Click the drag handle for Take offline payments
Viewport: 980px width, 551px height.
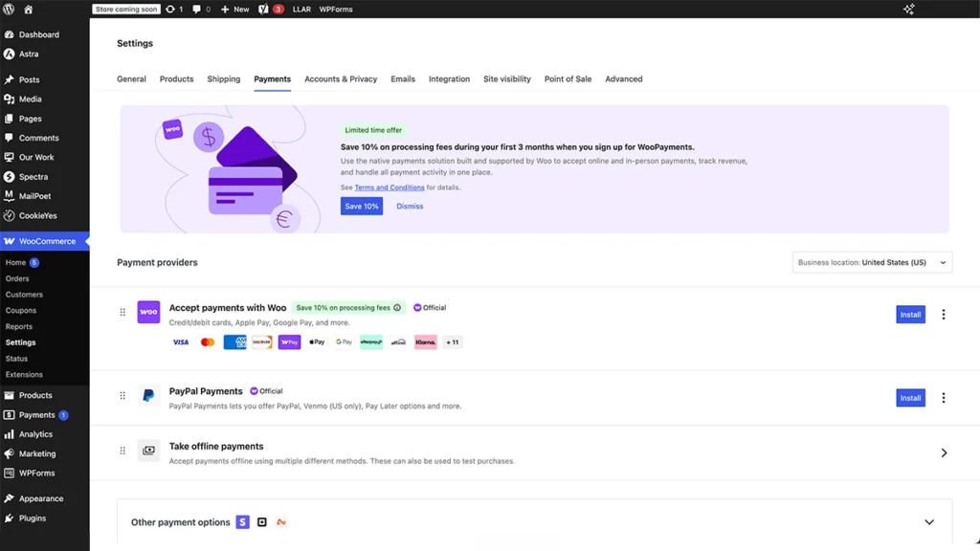point(122,451)
